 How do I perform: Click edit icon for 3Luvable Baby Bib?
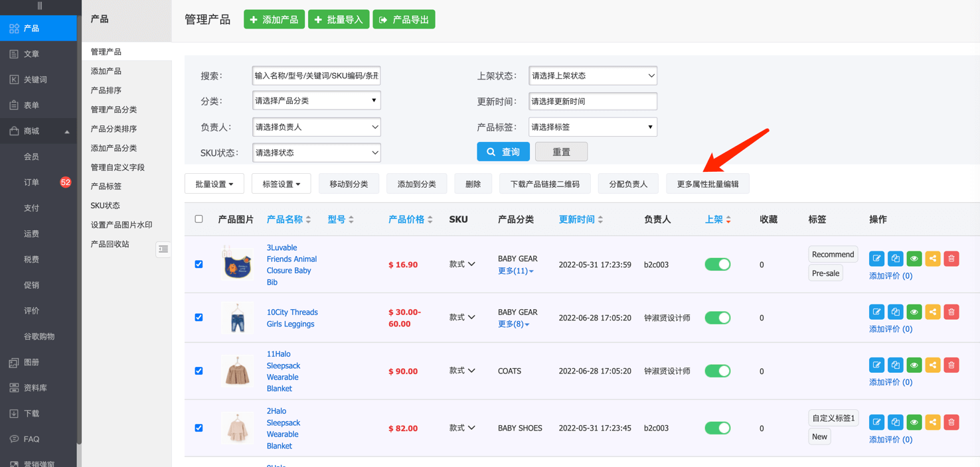tap(876, 259)
